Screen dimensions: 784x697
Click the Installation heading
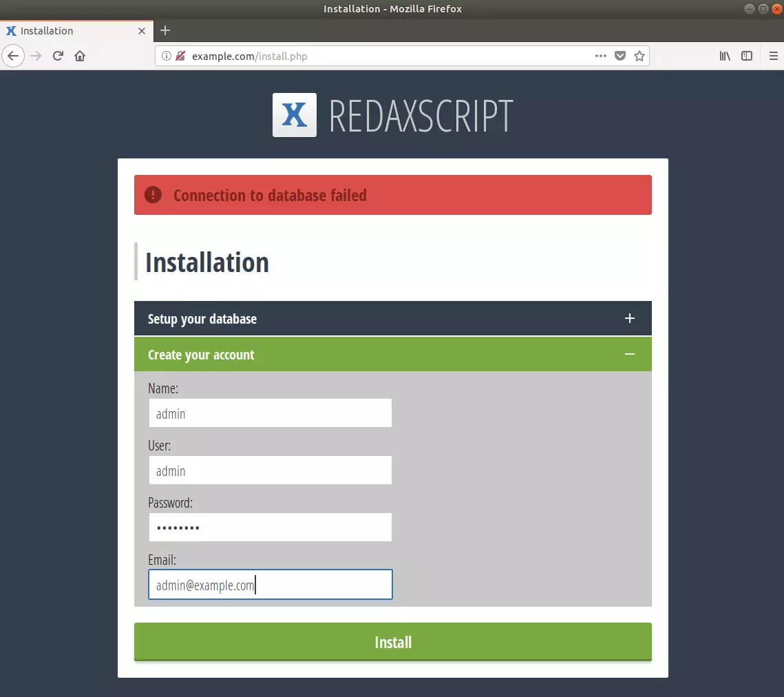(207, 262)
